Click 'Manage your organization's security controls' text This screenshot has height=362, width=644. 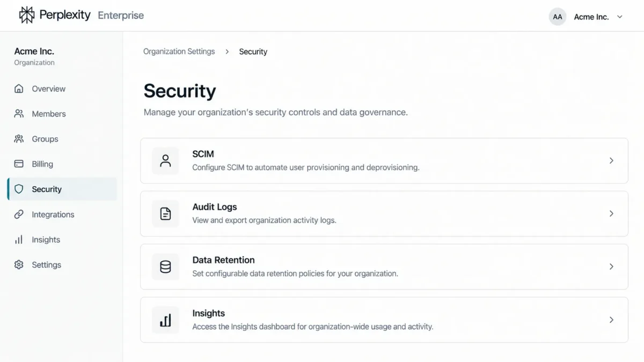276,113
